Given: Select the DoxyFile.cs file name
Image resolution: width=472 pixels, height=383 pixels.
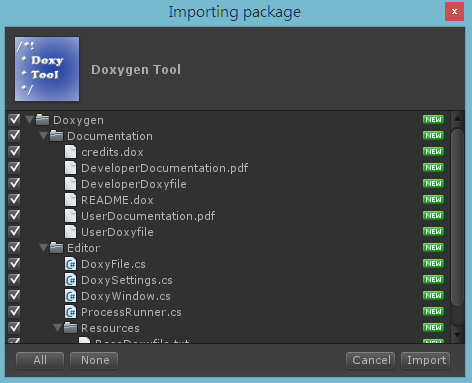Looking at the screenshot, I should [113, 264].
